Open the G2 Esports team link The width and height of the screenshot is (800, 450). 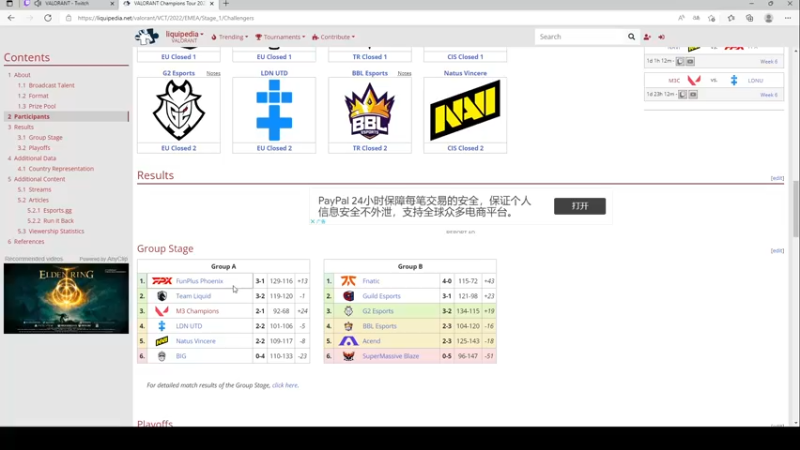coord(179,73)
